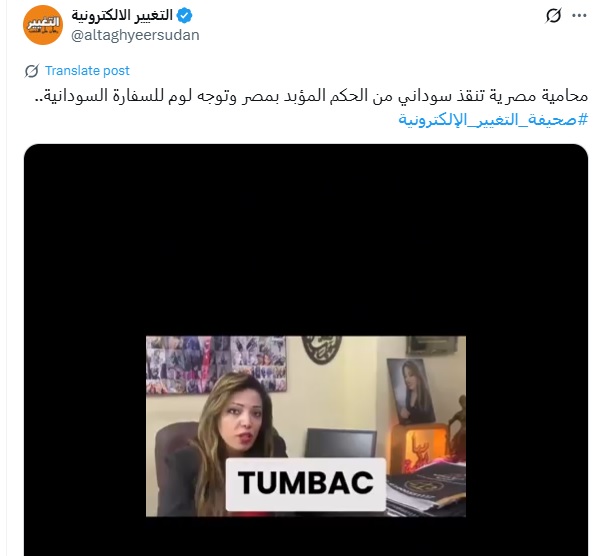Image resolution: width=597 pixels, height=556 pixels.
Task: Click the blue verified badge
Action: 185,16
